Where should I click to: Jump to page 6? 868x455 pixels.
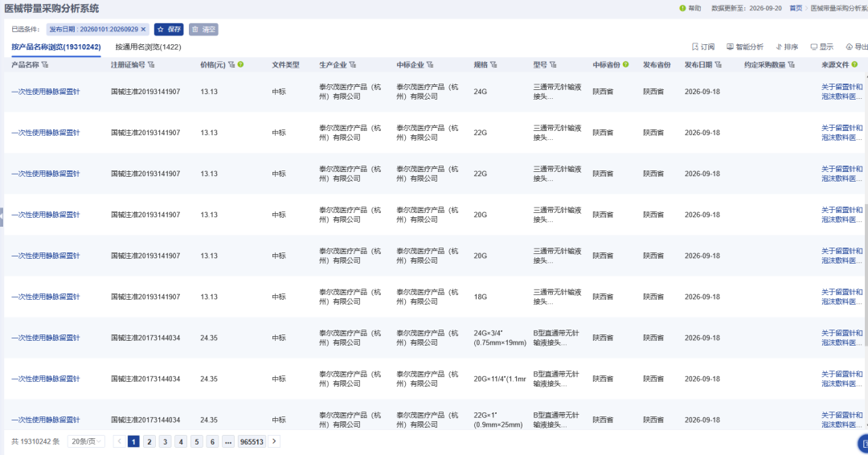click(212, 441)
